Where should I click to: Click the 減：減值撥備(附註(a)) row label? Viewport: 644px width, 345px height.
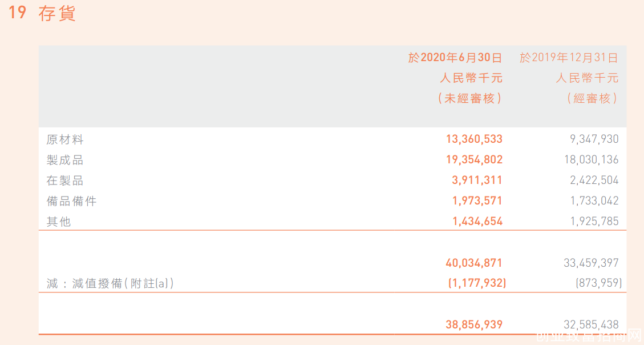coord(110,283)
